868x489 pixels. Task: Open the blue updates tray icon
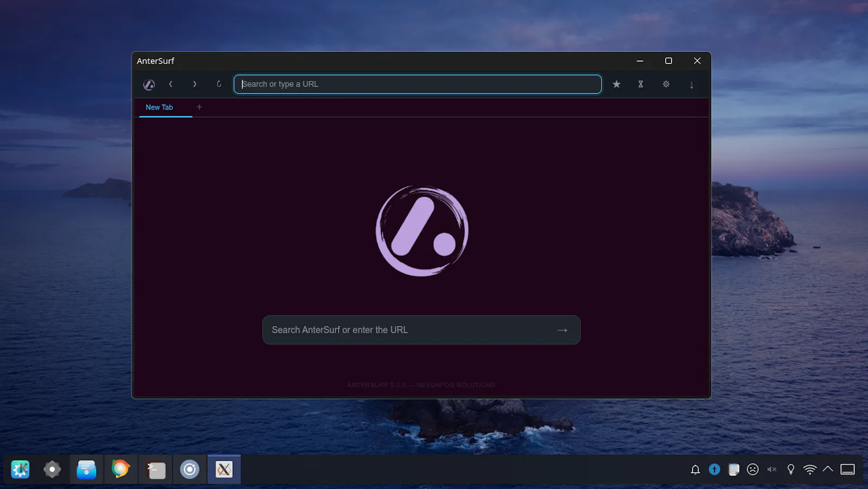[x=714, y=469]
